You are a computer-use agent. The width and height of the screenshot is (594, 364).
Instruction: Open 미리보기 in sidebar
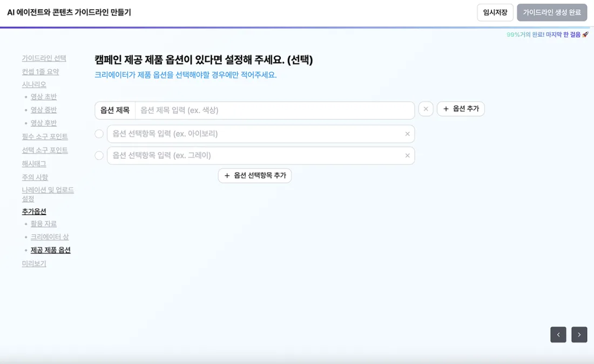click(x=34, y=264)
